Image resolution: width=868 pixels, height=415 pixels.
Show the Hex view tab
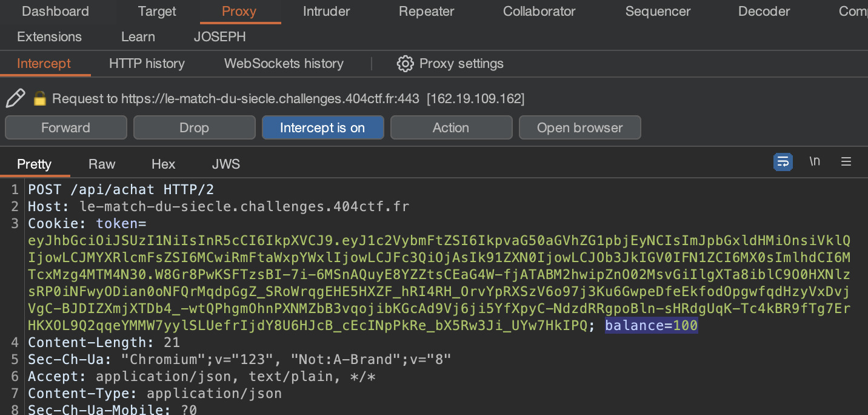click(x=163, y=164)
